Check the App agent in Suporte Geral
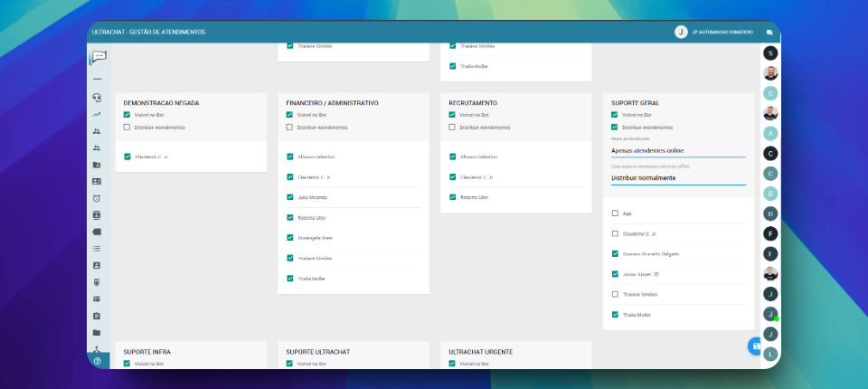Image resolution: width=868 pixels, height=389 pixels. pos(615,213)
